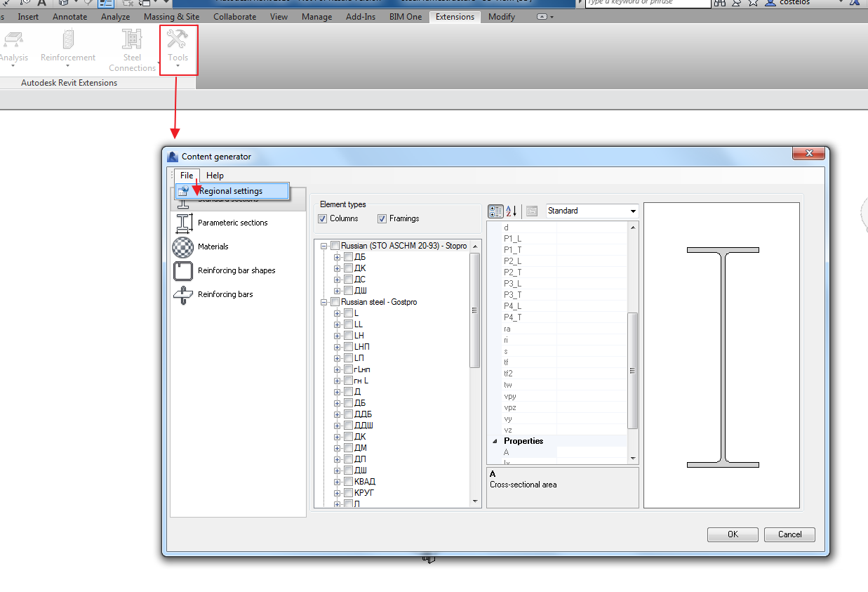Viewport: 868px width, 592px height.
Task: Open the Help menu in Content generator
Action: click(x=215, y=176)
